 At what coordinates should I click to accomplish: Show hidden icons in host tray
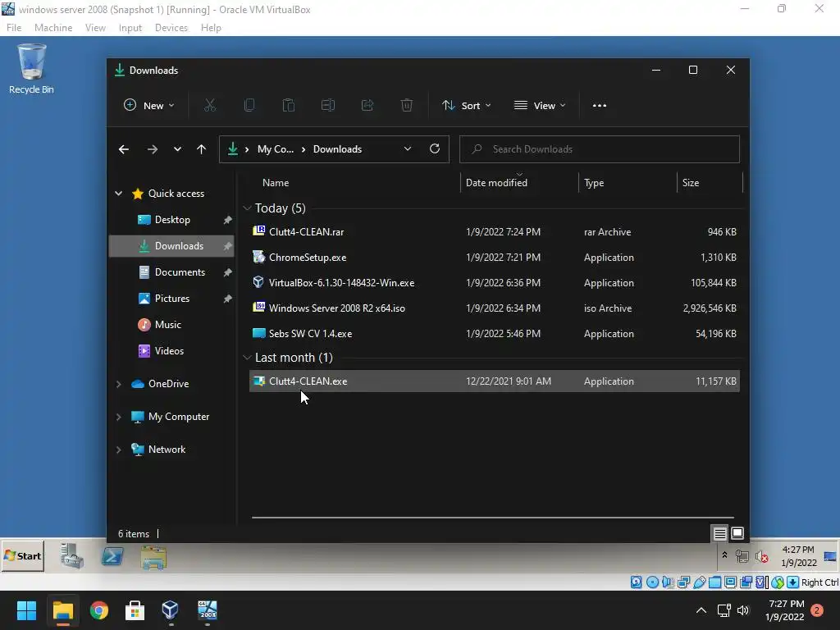pos(701,610)
